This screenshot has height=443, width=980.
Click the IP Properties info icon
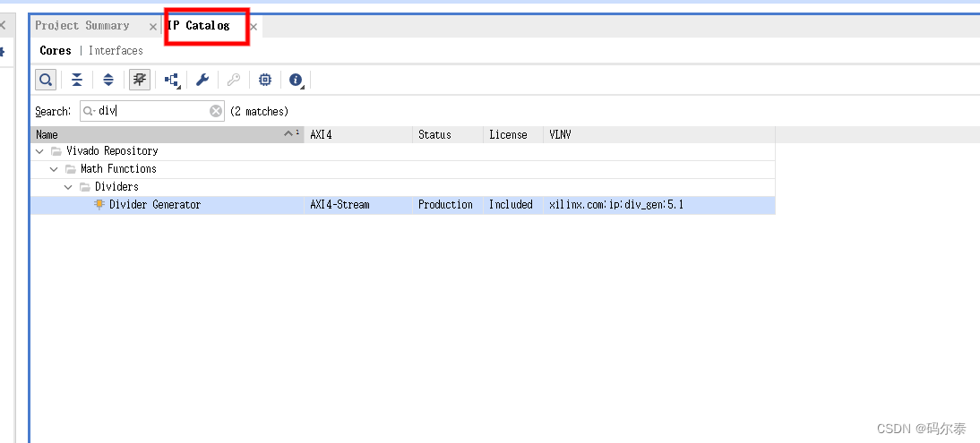[297, 80]
